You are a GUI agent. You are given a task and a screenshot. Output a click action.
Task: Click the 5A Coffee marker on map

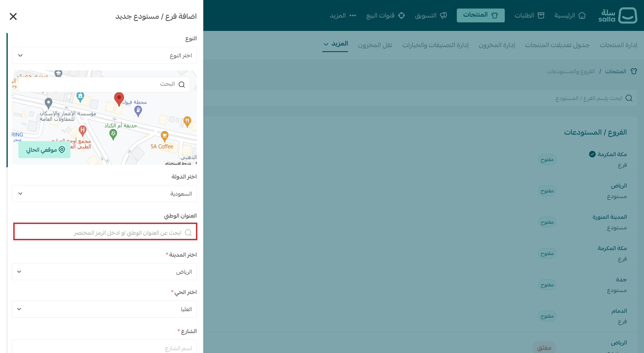coord(165,136)
